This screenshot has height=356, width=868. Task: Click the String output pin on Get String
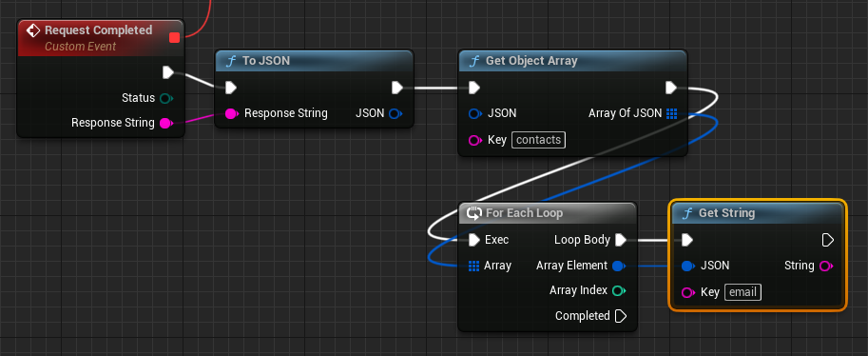(x=825, y=267)
